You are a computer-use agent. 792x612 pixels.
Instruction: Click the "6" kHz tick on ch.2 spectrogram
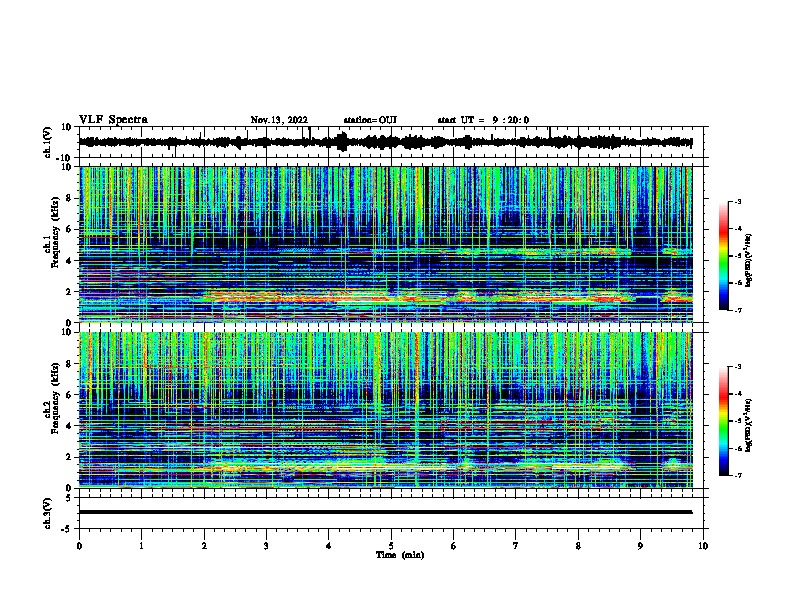(69, 395)
